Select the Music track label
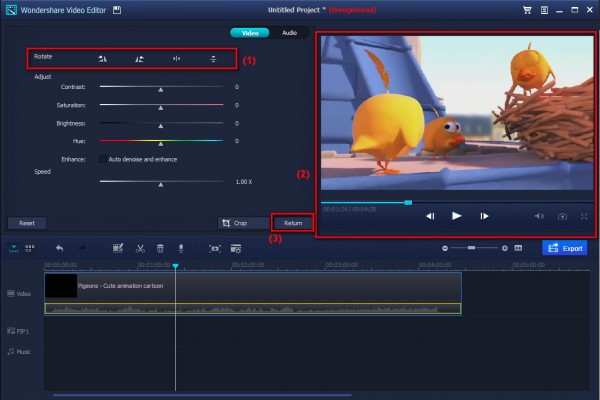 tap(19, 351)
